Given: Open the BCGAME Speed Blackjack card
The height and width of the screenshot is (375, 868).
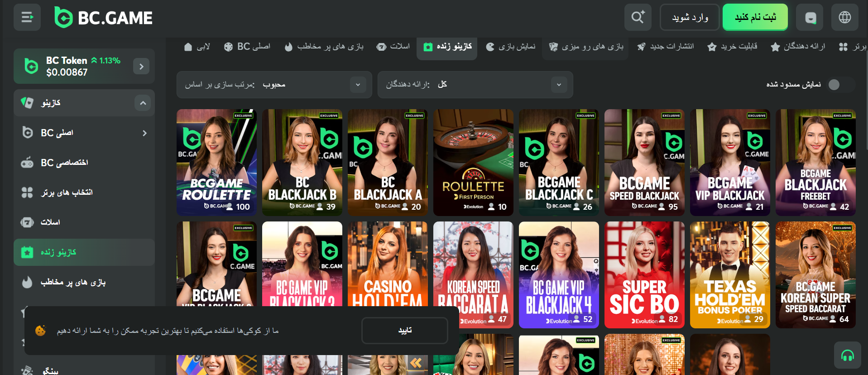Looking at the screenshot, I should (x=644, y=163).
